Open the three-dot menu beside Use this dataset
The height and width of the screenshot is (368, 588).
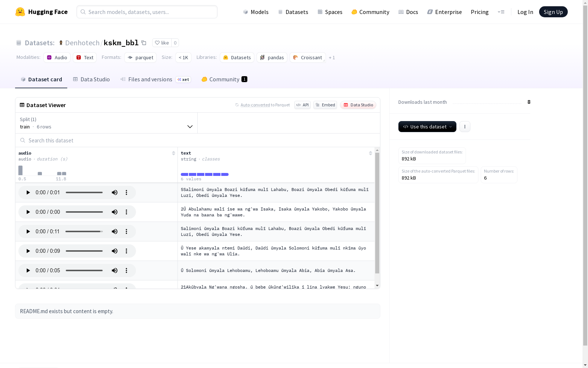click(465, 127)
